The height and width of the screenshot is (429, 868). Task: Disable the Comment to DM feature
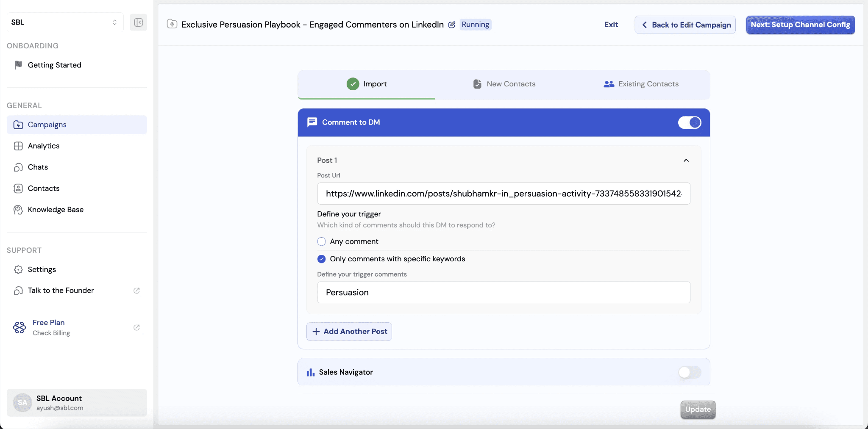689,122
